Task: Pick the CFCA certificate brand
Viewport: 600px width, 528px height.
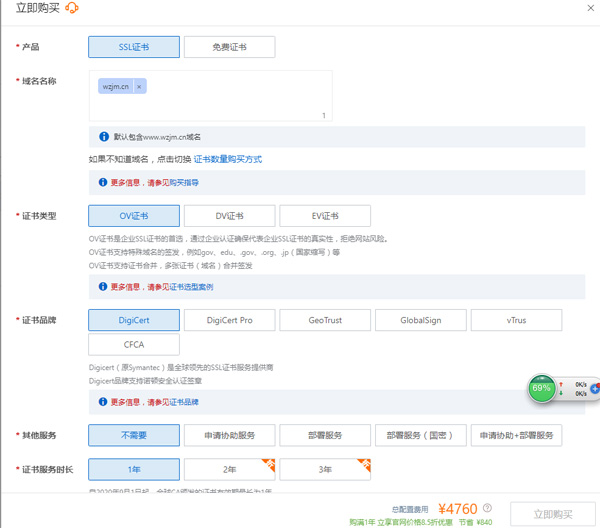Action: coord(134,344)
